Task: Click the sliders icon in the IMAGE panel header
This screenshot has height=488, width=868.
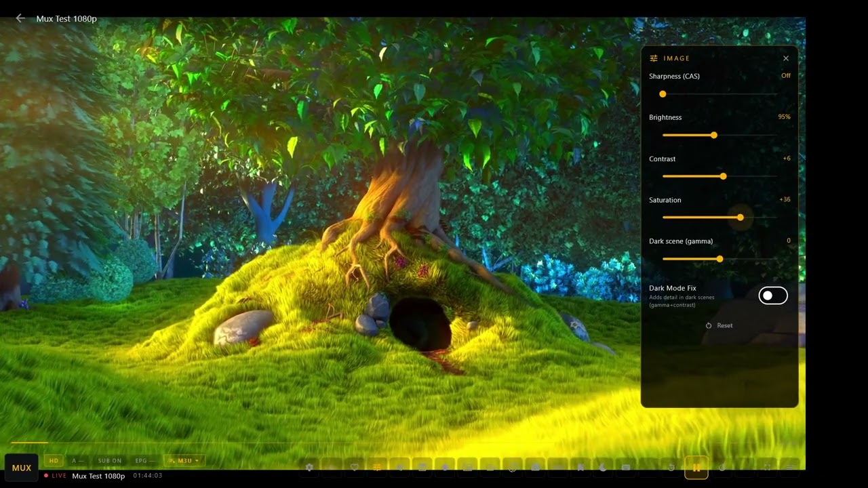Action: click(x=654, y=58)
